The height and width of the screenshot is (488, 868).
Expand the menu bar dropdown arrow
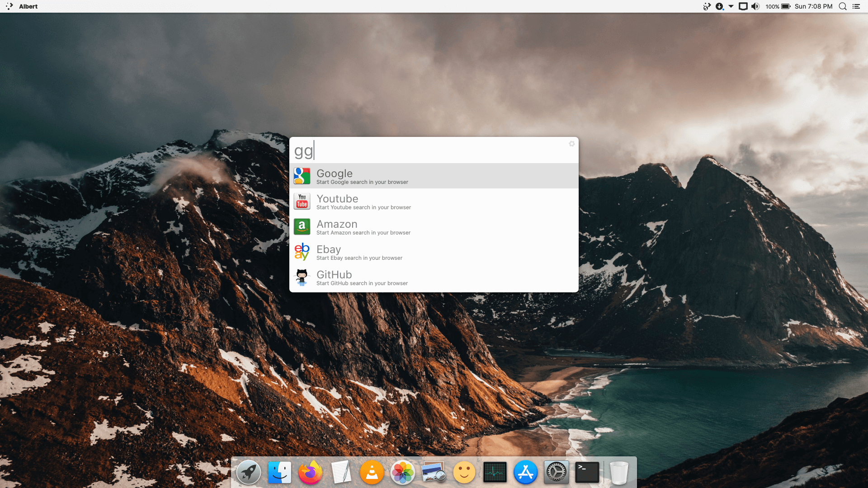[731, 6]
